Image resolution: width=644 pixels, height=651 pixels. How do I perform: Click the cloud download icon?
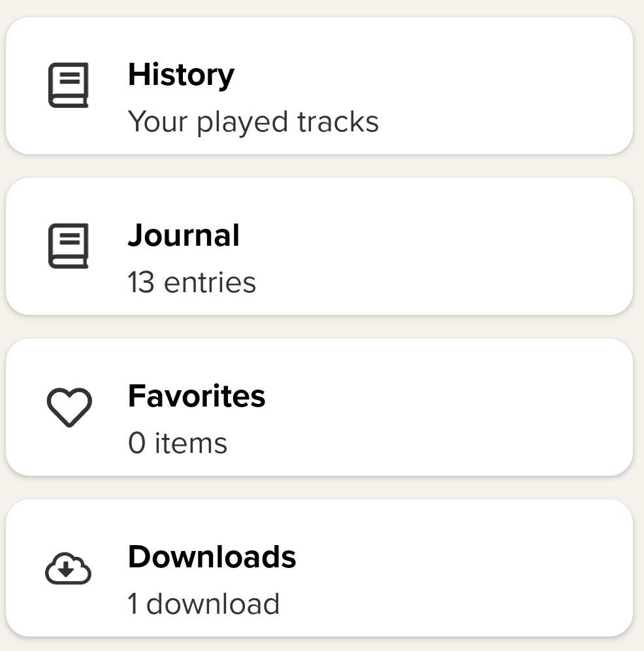(68, 569)
